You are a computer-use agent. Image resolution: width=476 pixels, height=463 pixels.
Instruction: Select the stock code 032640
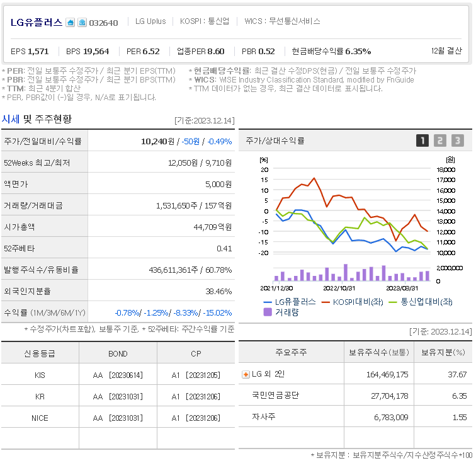103,23
